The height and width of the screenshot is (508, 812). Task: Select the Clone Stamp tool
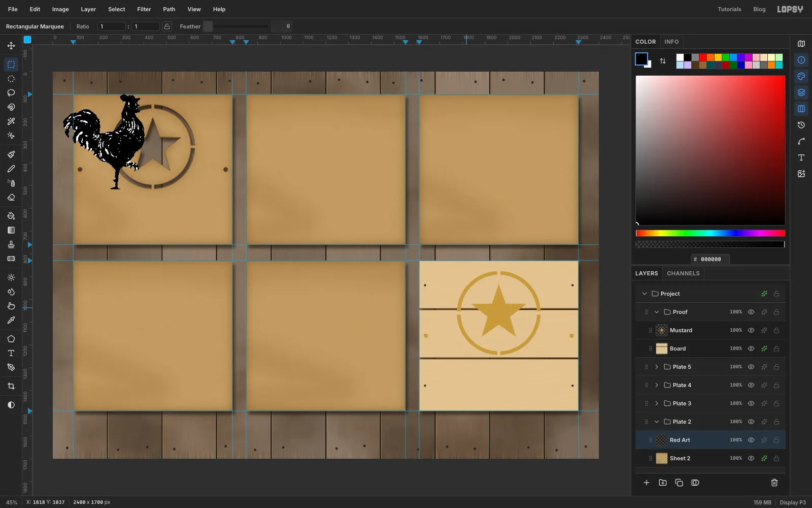click(11, 244)
